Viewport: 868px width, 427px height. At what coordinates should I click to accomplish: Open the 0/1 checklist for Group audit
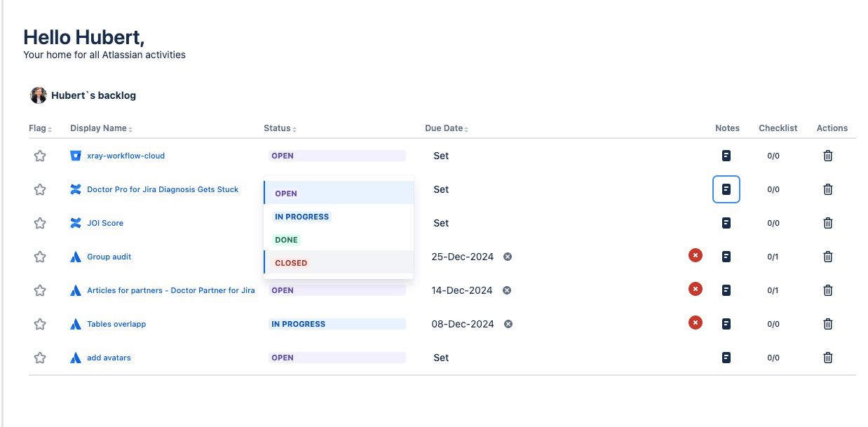(x=773, y=257)
